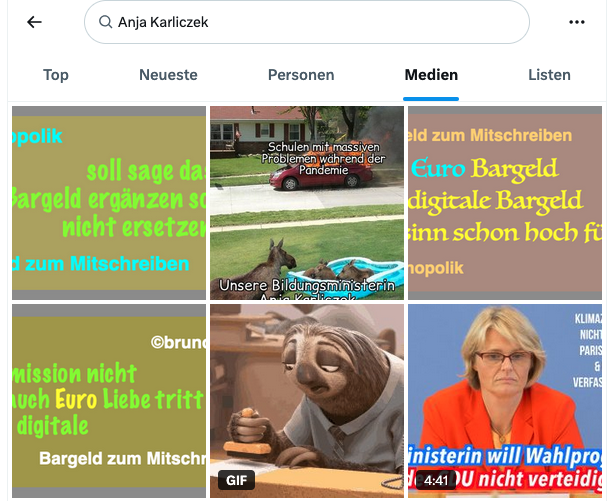Go back using the left arrow icon
The image size is (612, 501).
point(34,22)
